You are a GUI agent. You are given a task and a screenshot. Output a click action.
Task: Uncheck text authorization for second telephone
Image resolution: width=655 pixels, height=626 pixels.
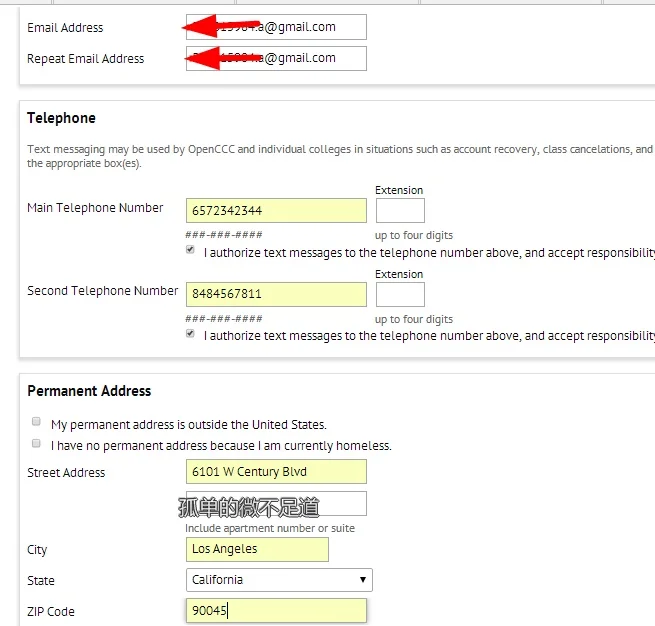(191, 334)
